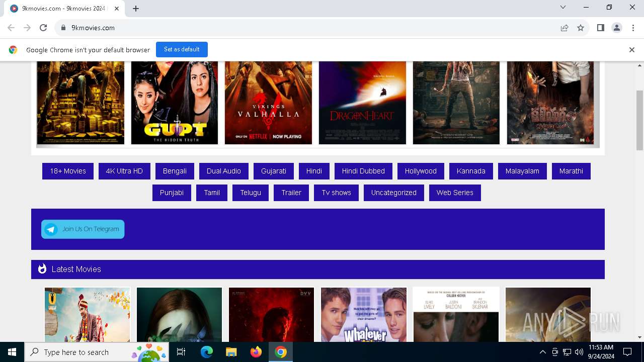This screenshot has height=362, width=644.
Task: Open the 4K Ultra HD category
Action: click(x=124, y=171)
